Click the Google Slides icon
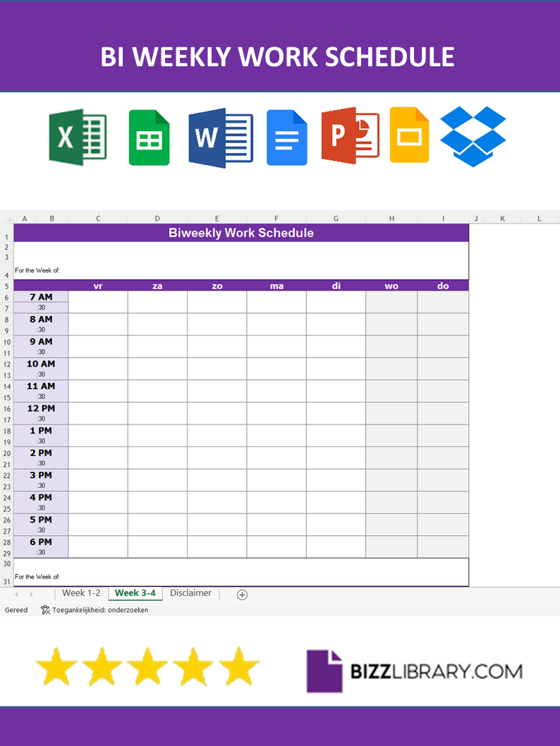Image resolution: width=560 pixels, height=746 pixels. tap(409, 135)
